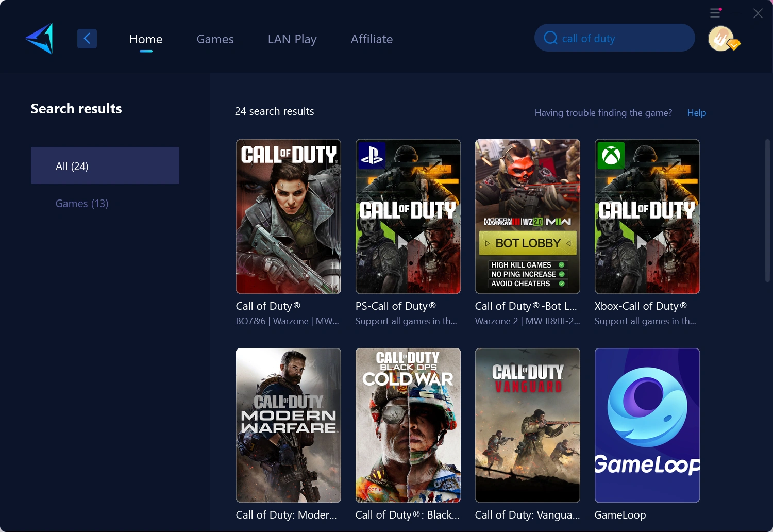
Task: Click the 'Search results' sidebar heading
Action: 76,109
